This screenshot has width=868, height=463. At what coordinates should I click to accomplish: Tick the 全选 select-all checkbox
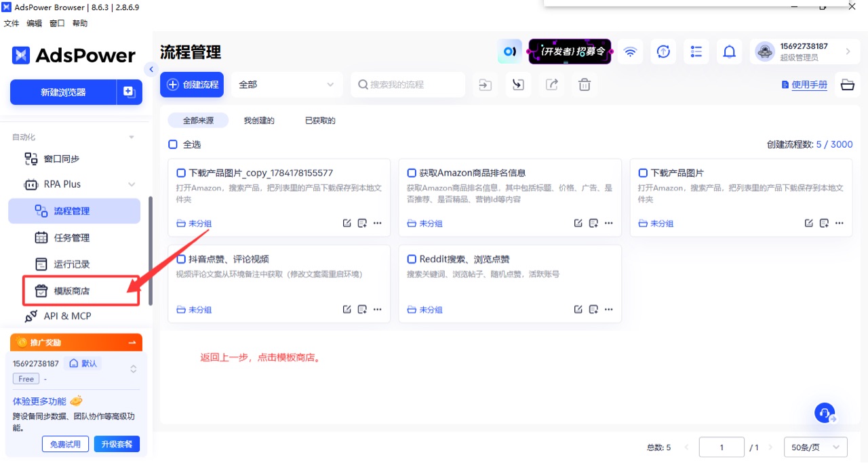(x=173, y=144)
